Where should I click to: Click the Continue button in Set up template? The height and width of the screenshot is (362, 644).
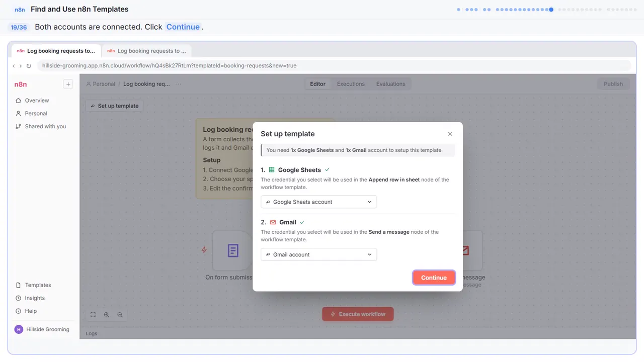(434, 278)
